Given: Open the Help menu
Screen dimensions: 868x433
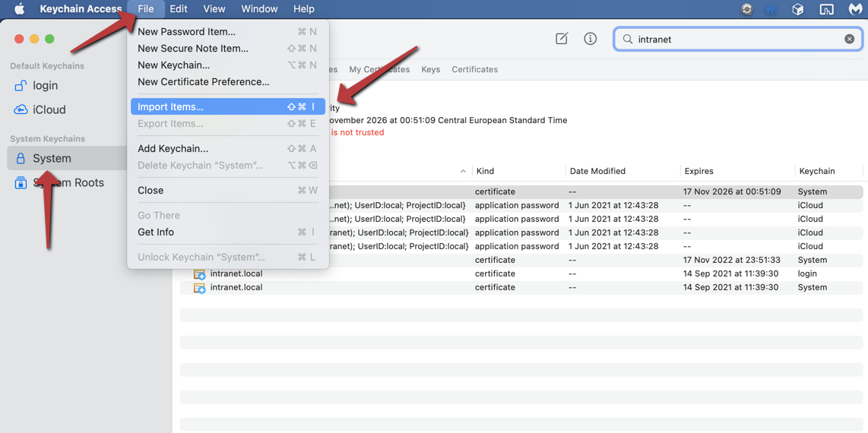Looking at the screenshot, I should (304, 9).
